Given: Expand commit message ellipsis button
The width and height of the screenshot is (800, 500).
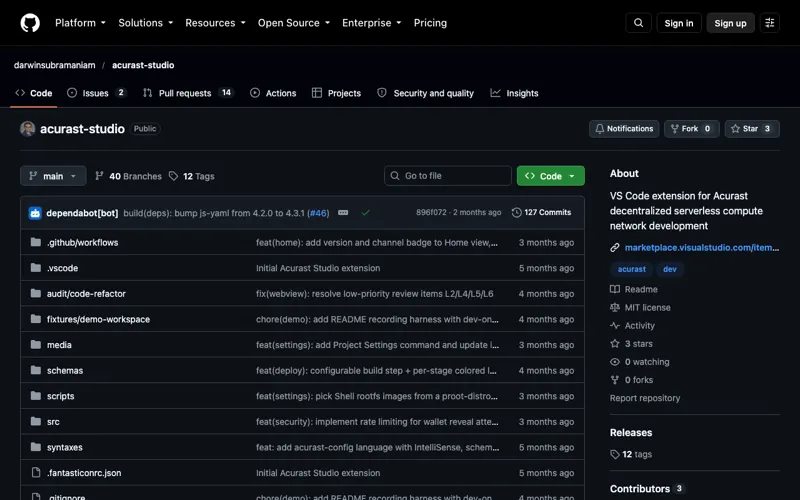Looking at the screenshot, I should (343, 213).
